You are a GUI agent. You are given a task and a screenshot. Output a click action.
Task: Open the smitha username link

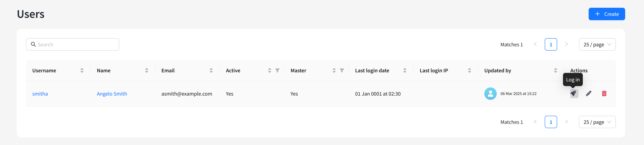pyautogui.click(x=40, y=94)
